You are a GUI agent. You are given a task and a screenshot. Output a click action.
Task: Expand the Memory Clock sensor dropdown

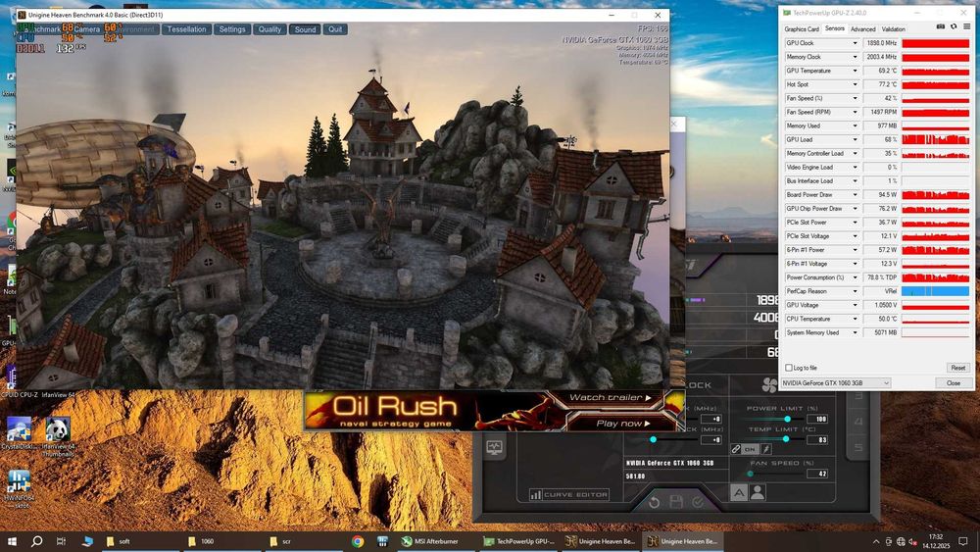coord(855,57)
